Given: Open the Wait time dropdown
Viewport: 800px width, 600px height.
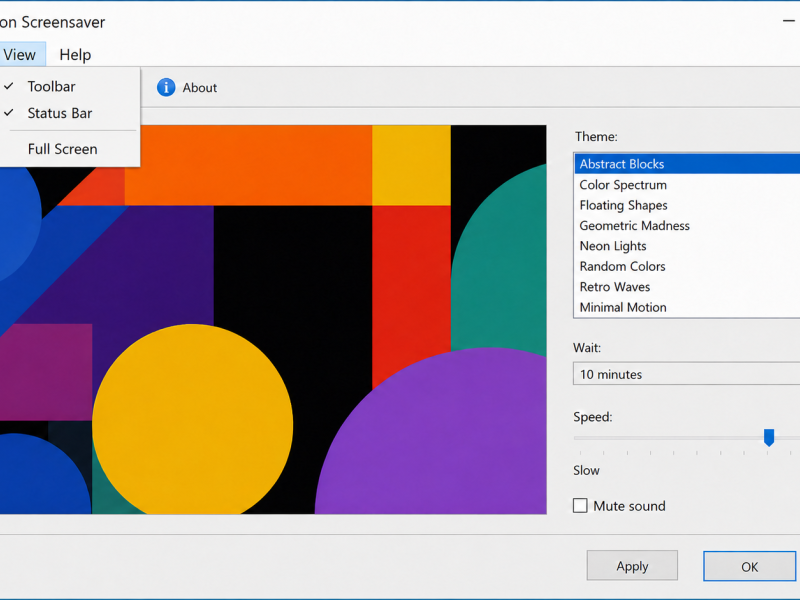Looking at the screenshot, I should [x=686, y=374].
